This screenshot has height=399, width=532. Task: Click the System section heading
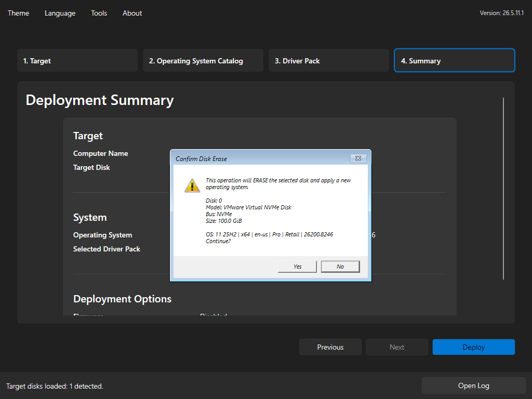point(90,218)
